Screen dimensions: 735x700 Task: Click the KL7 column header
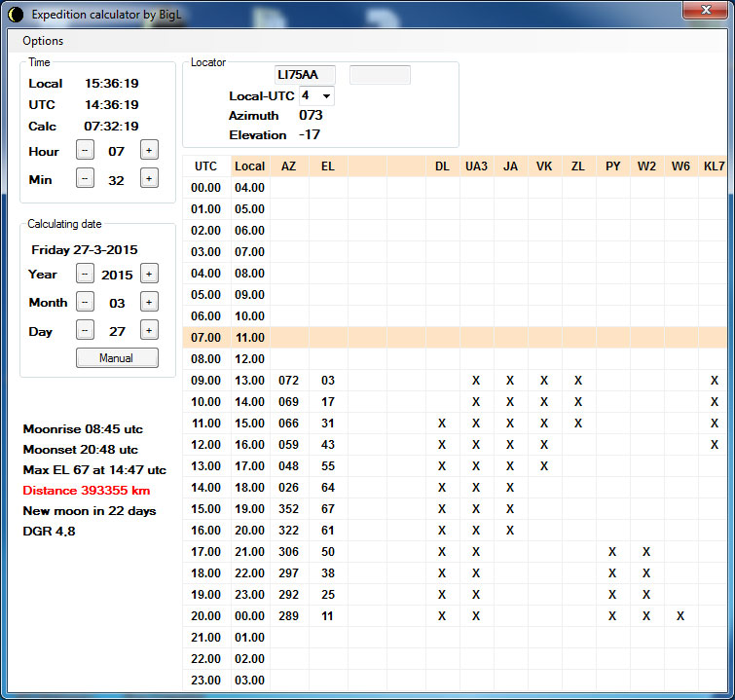pos(714,166)
